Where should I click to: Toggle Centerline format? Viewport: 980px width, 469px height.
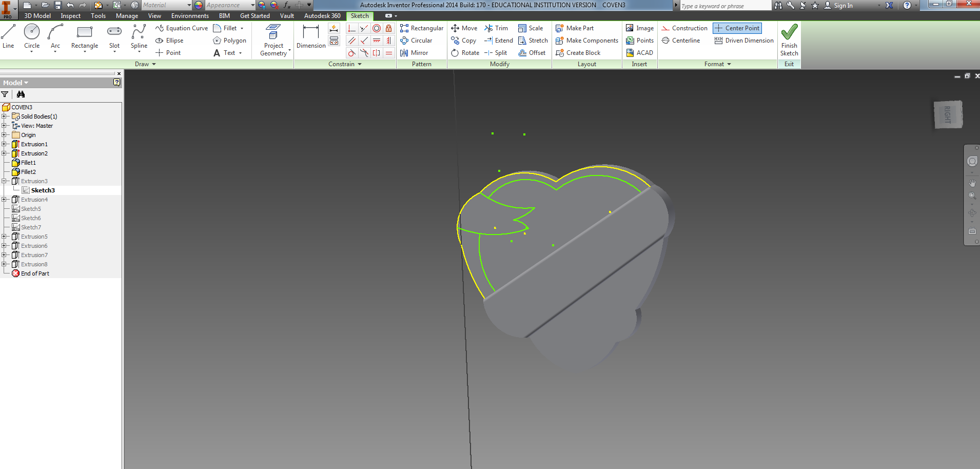(x=681, y=41)
